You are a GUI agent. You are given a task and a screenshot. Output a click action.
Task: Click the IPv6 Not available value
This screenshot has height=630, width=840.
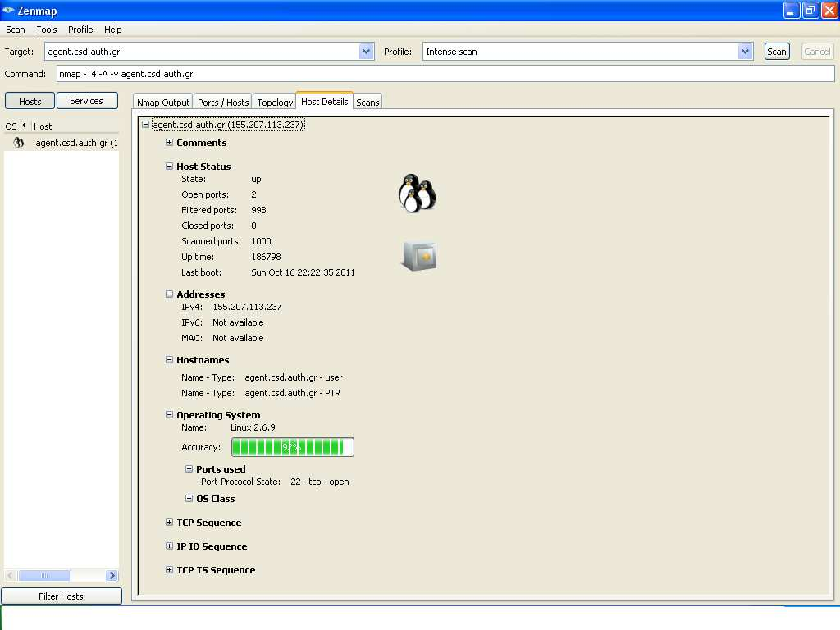pos(238,322)
